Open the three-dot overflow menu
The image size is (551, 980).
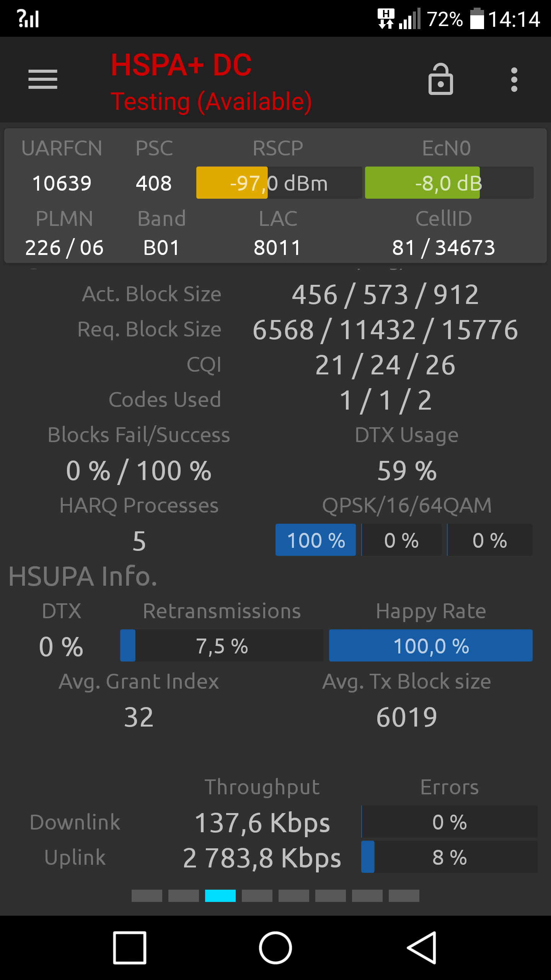[x=514, y=80]
